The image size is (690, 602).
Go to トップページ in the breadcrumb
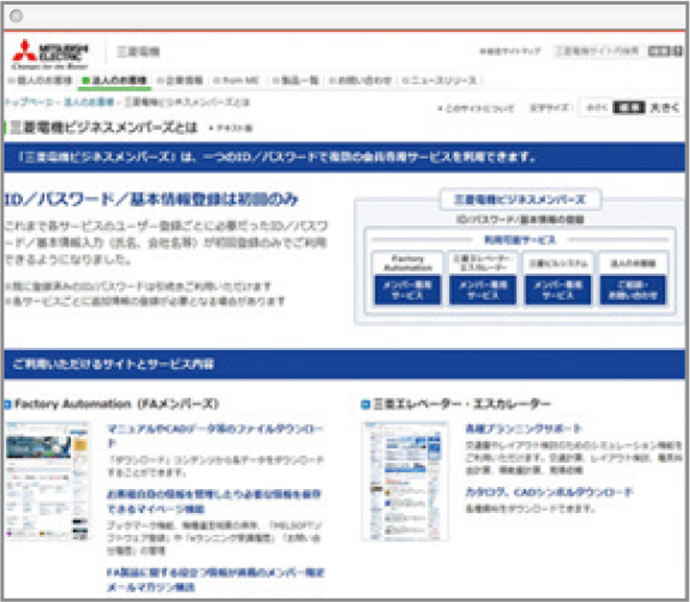click(29, 103)
